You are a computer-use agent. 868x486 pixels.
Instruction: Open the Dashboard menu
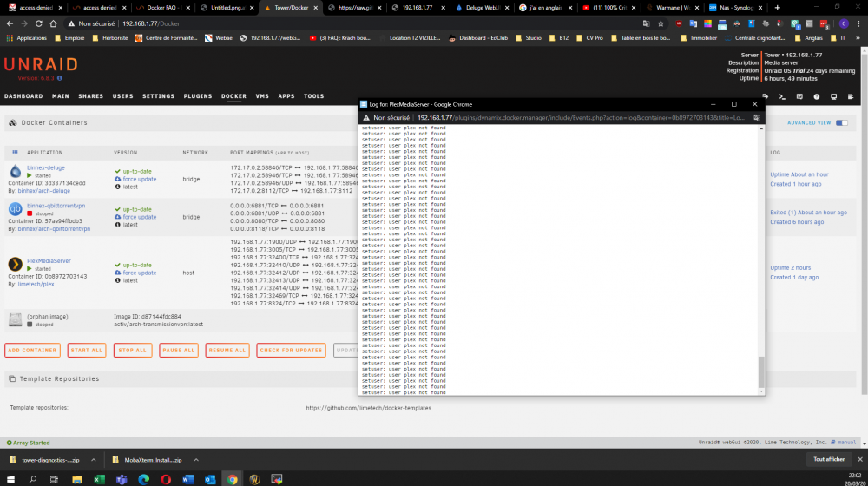pyautogui.click(x=23, y=96)
